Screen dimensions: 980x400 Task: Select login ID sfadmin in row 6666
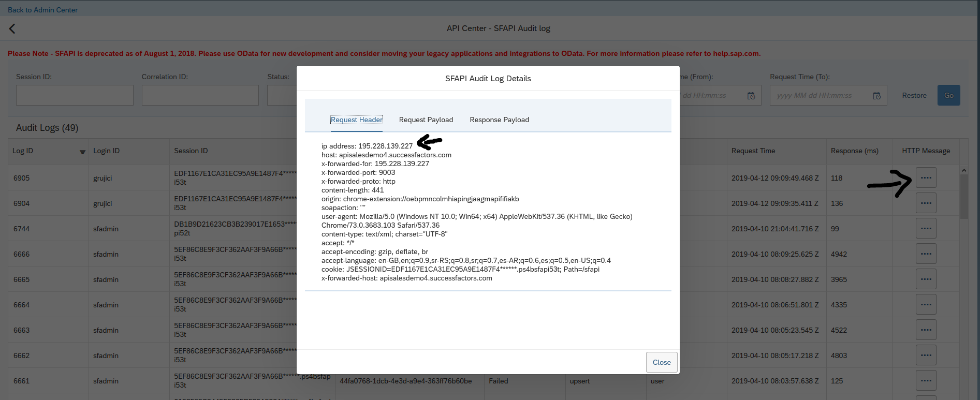pyautogui.click(x=106, y=254)
